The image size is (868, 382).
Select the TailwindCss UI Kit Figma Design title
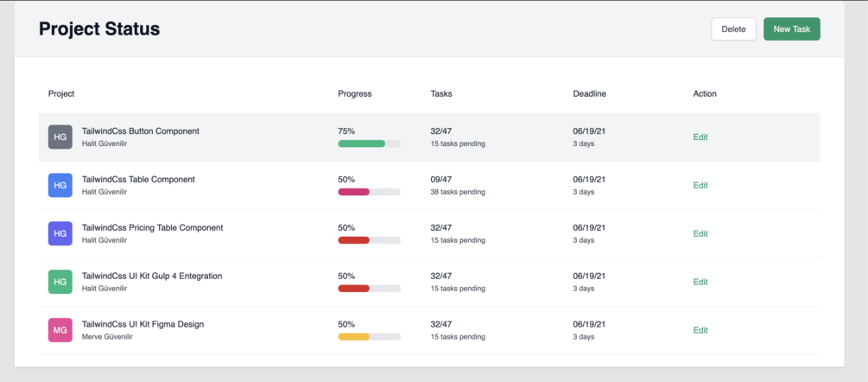143,324
